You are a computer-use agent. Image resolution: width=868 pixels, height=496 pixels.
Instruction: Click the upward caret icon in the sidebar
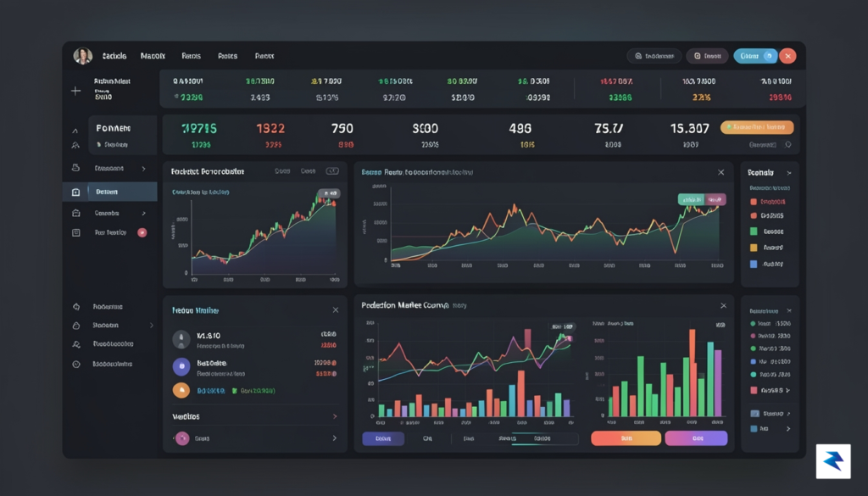(x=75, y=131)
